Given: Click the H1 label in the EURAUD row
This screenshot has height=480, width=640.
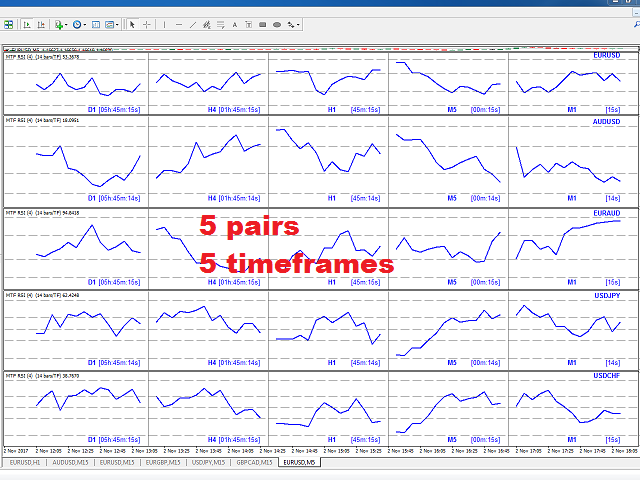Looking at the screenshot, I should tap(331, 282).
